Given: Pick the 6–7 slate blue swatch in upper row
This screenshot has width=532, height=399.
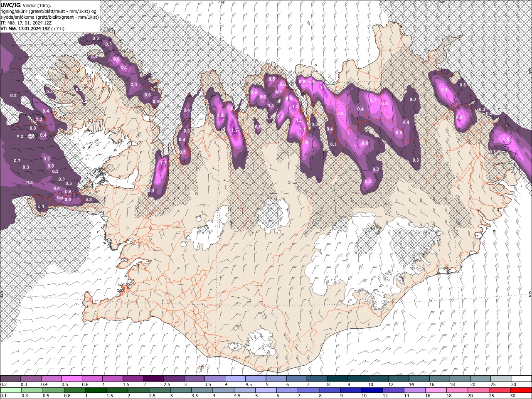Looking at the screenshot, I should pyautogui.click(x=296, y=379).
